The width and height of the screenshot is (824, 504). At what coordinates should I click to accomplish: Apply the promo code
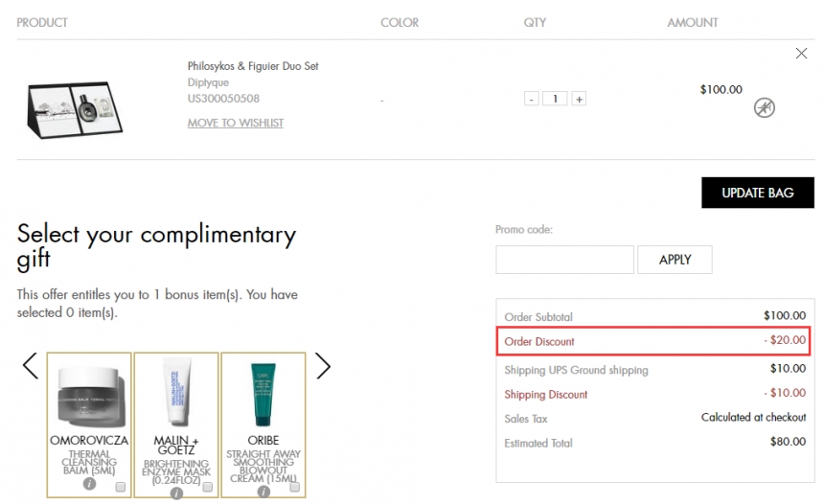coord(675,260)
